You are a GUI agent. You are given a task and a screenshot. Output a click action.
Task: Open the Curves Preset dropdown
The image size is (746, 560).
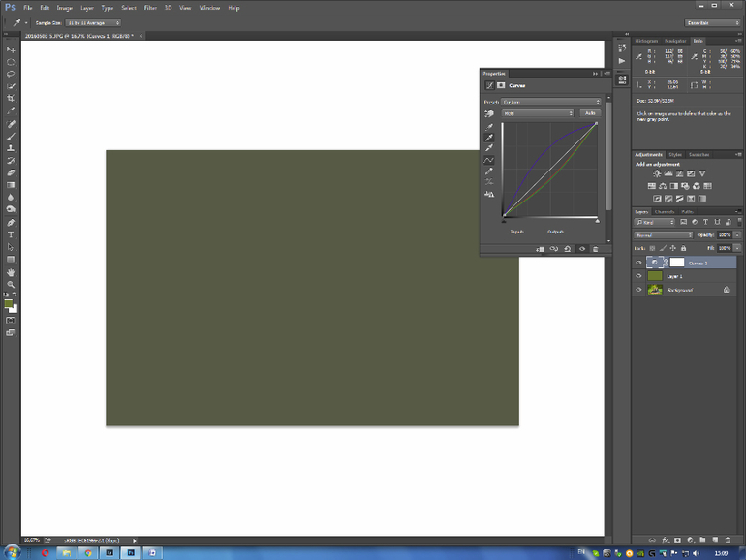click(x=552, y=101)
